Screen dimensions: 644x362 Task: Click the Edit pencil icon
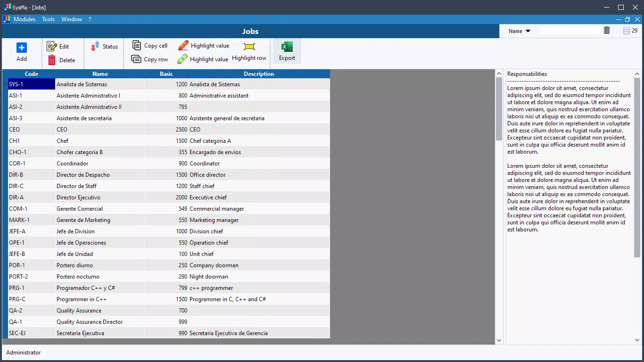click(52, 46)
